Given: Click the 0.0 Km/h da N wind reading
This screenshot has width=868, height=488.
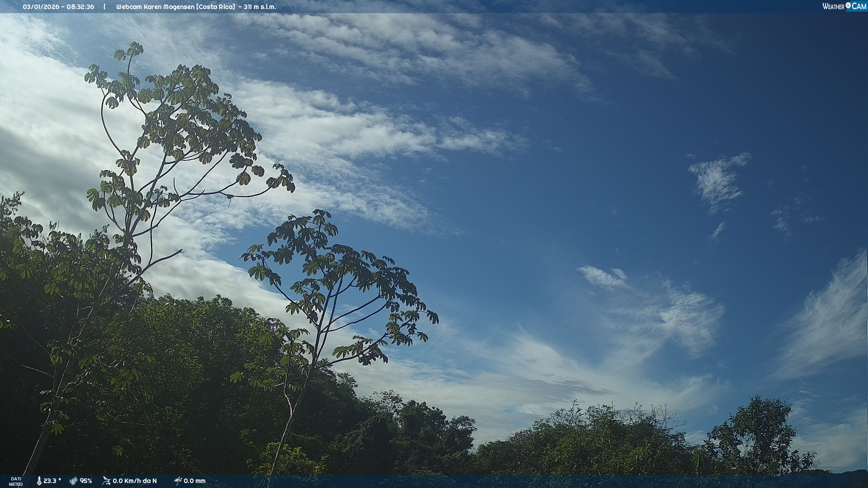Looking at the screenshot, I should pos(135,481).
